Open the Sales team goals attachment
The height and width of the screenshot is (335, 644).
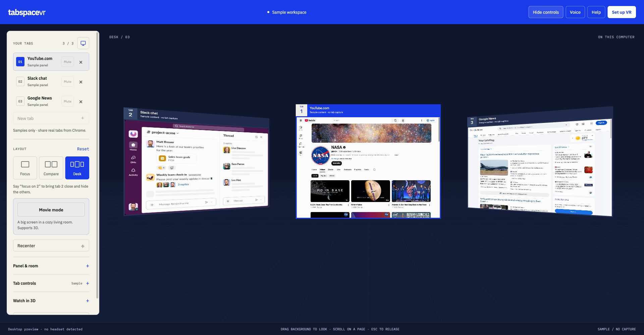click(177, 158)
